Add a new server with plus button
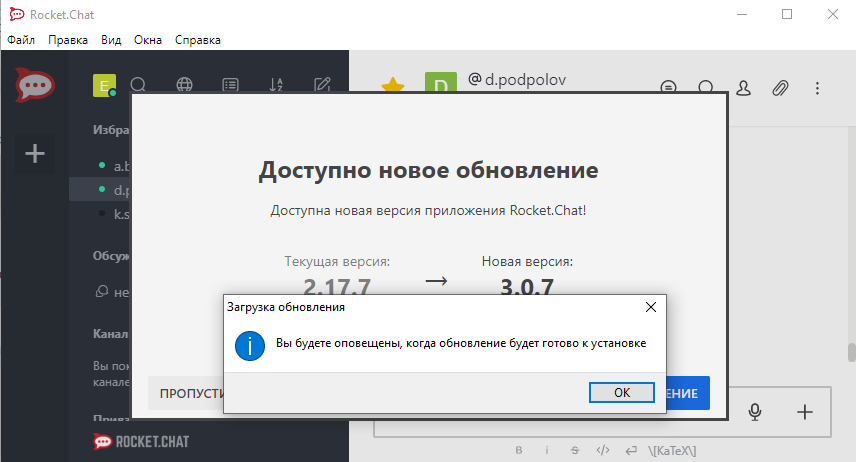Viewport: 856px width, 462px height. tap(35, 153)
